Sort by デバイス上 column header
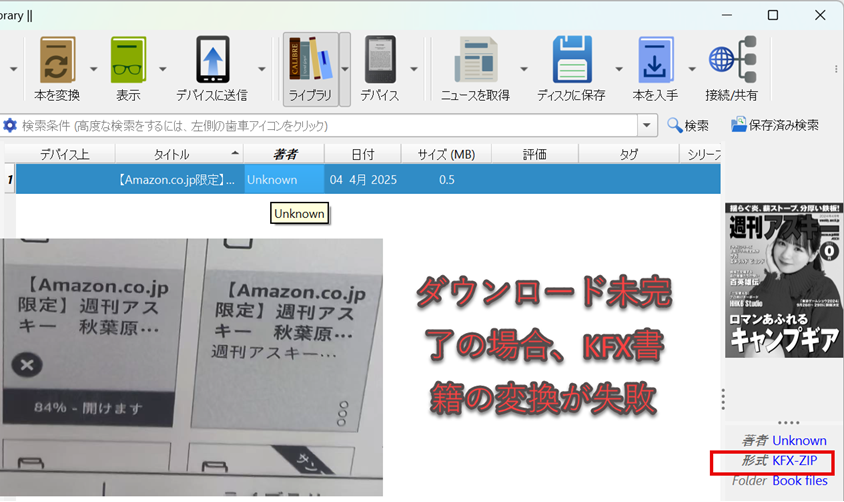The image size is (844, 502). (65, 154)
